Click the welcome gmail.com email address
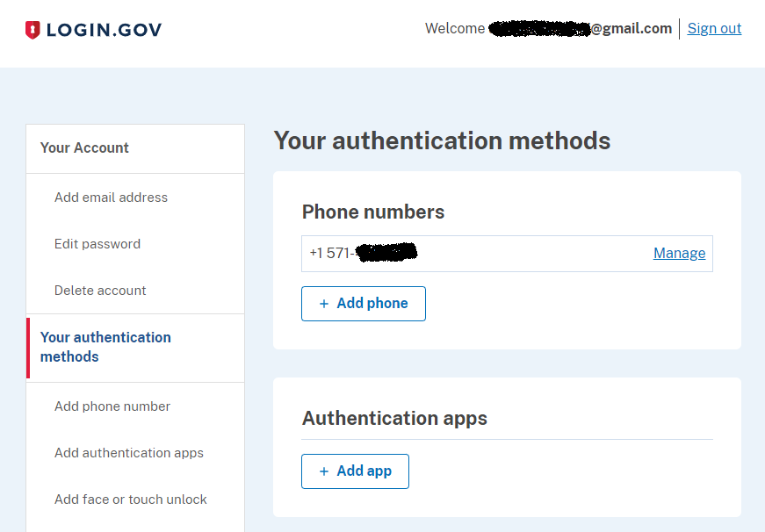The width and height of the screenshot is (765, 532). pos(580,29)
